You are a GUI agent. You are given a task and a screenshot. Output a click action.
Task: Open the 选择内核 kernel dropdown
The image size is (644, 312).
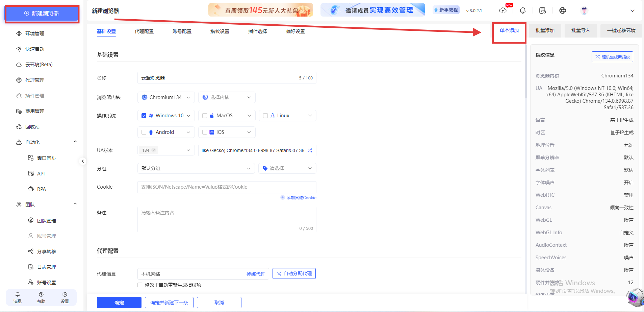(227, 97)
